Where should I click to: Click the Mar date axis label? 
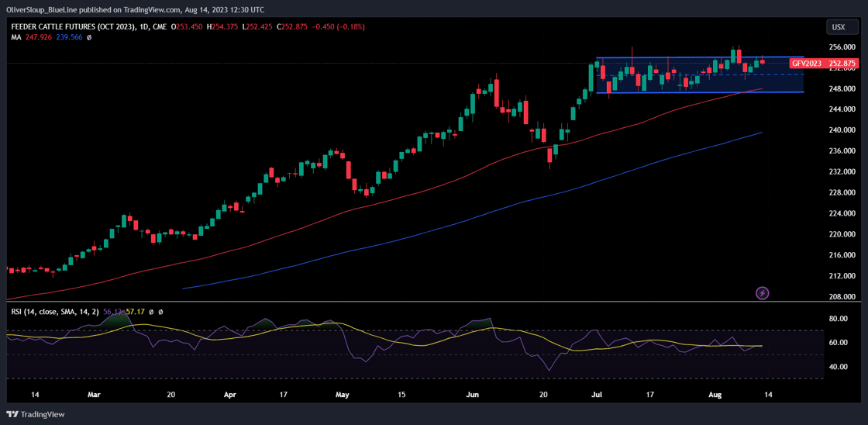(x=94, y=395)
